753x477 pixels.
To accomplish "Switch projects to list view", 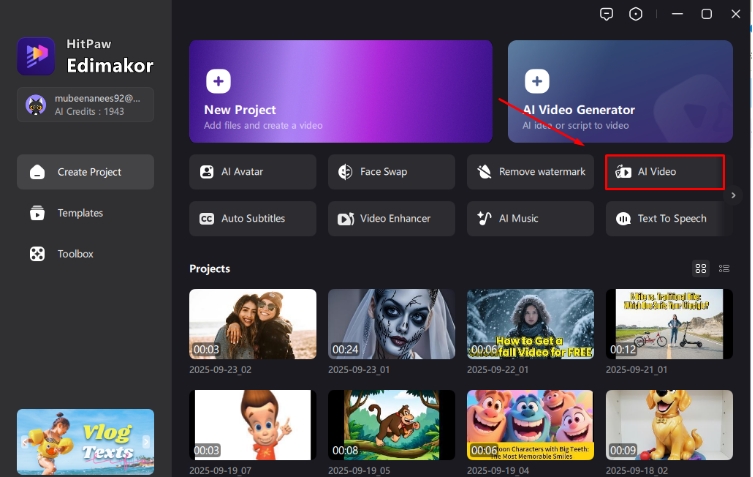I will [x=724, y=269].
